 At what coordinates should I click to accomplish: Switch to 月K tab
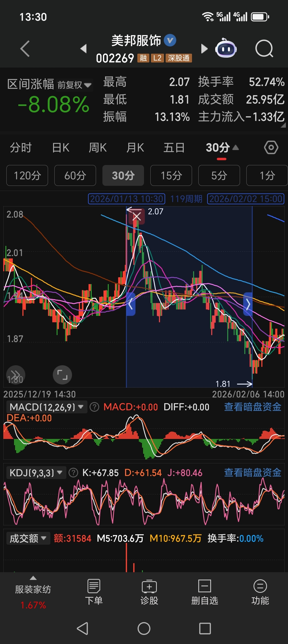pos(135,147)
